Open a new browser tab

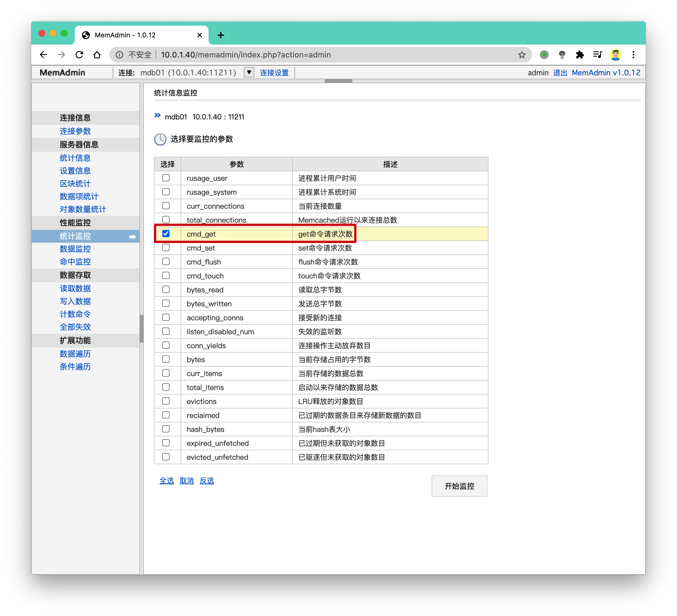[221, 35]
